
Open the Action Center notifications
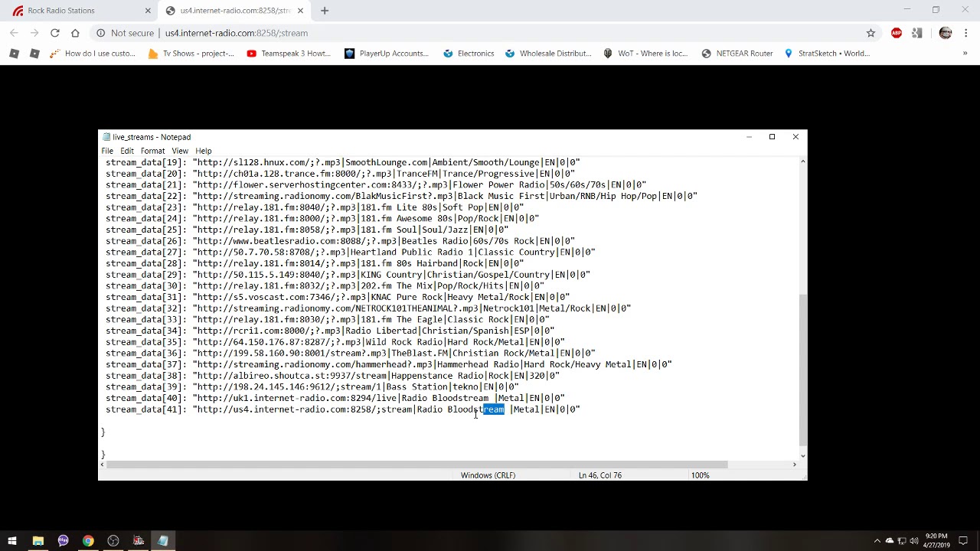coord(963,541)
